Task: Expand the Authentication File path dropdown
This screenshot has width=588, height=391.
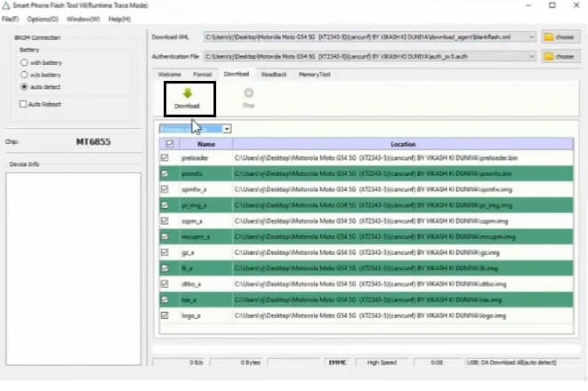Action: (531, 57)
